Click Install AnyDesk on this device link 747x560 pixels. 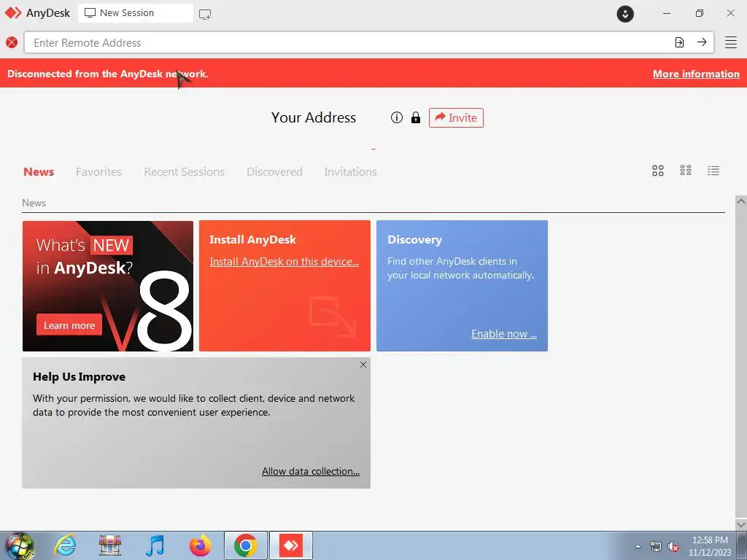pos(284,262)
